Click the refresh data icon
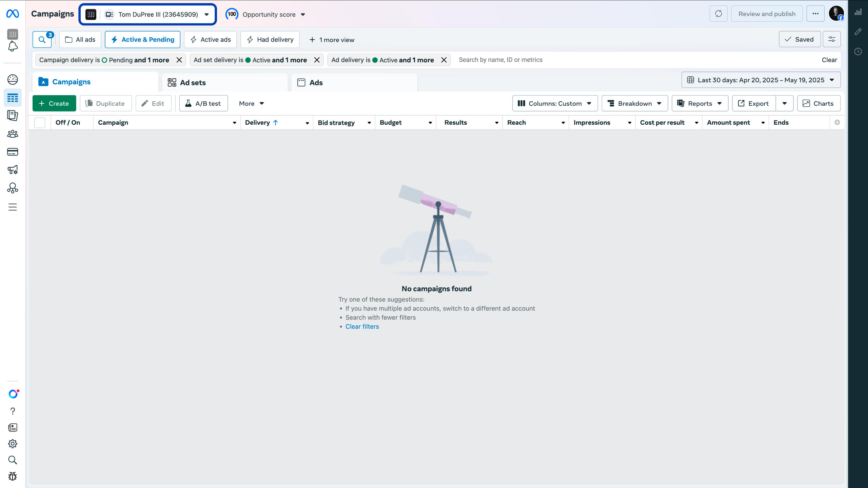 pos(718,14)
